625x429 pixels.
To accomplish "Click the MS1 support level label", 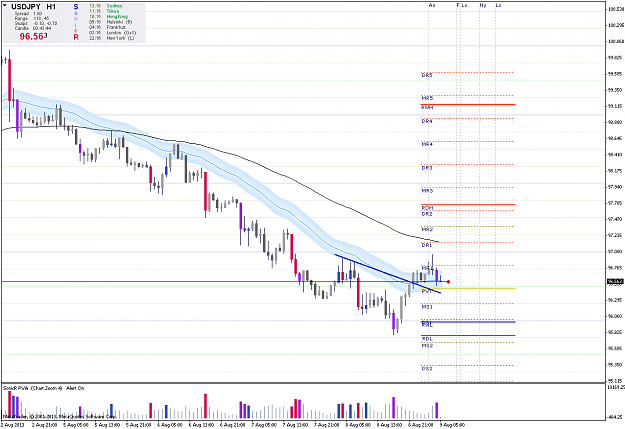I will [x=427, y=307].
